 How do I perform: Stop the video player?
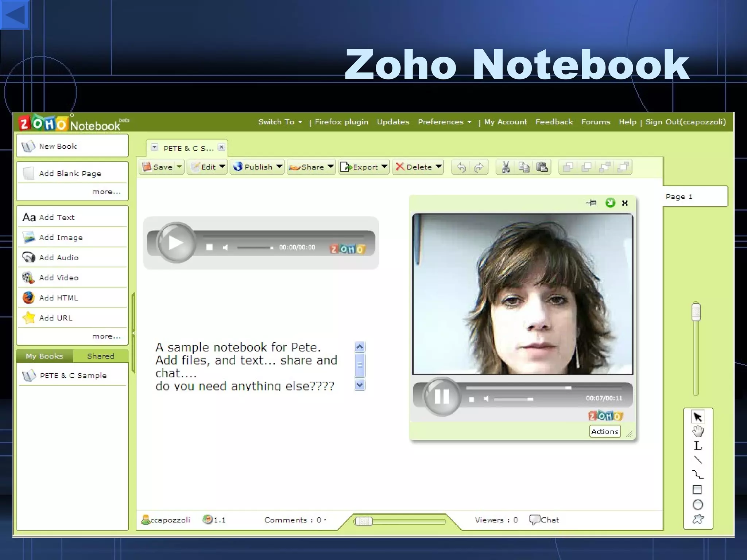click(x=472, y=399)
